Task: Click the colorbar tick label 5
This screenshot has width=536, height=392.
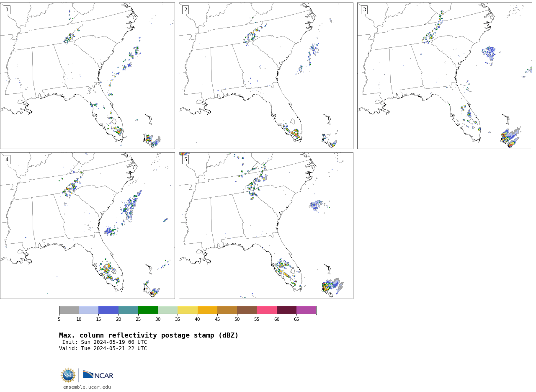Action: [x=59, y=320]
